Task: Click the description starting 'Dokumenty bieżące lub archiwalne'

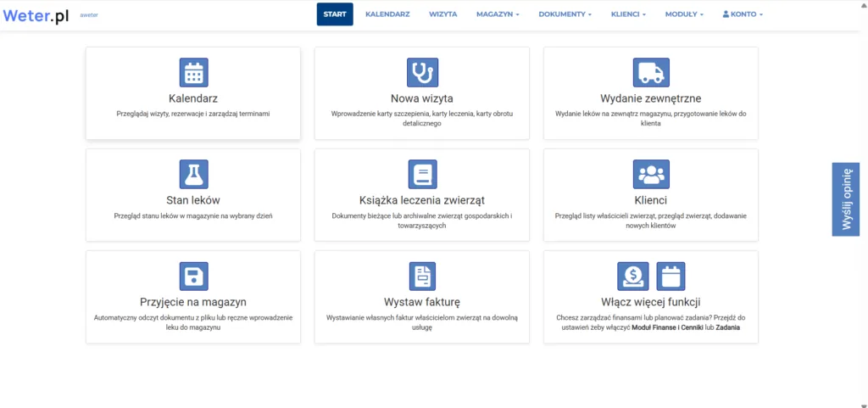Action: 422,221
